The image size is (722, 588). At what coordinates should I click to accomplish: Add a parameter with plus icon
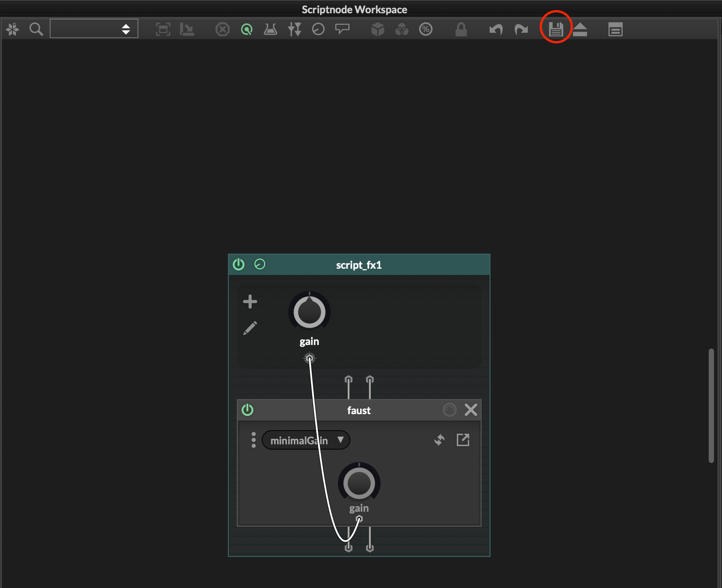coord(250,302)
